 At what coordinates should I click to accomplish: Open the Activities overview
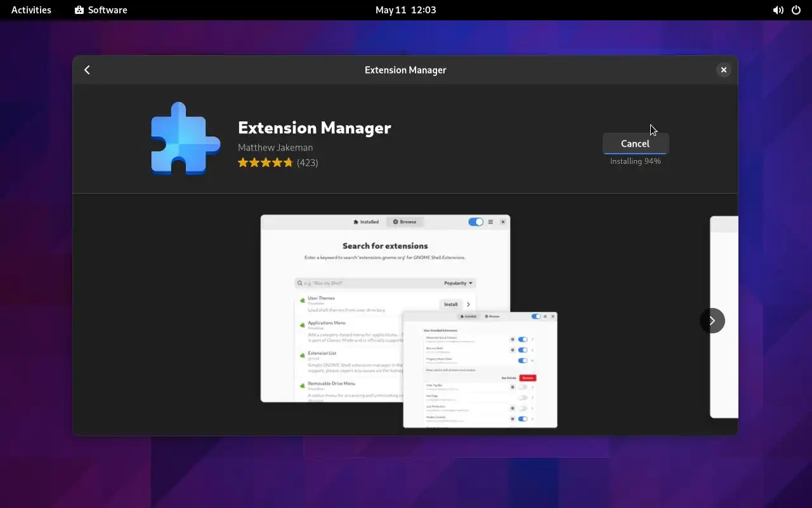point(31,10)
